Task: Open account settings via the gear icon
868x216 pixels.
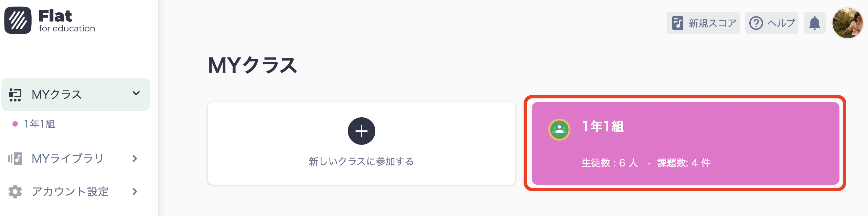Action: [x=16, y=192]
